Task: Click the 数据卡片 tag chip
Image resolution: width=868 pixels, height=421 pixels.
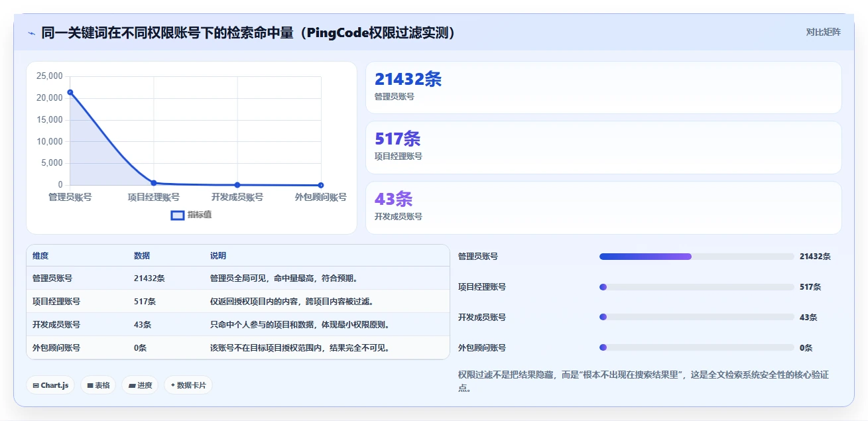Action: tap(188, 385)
